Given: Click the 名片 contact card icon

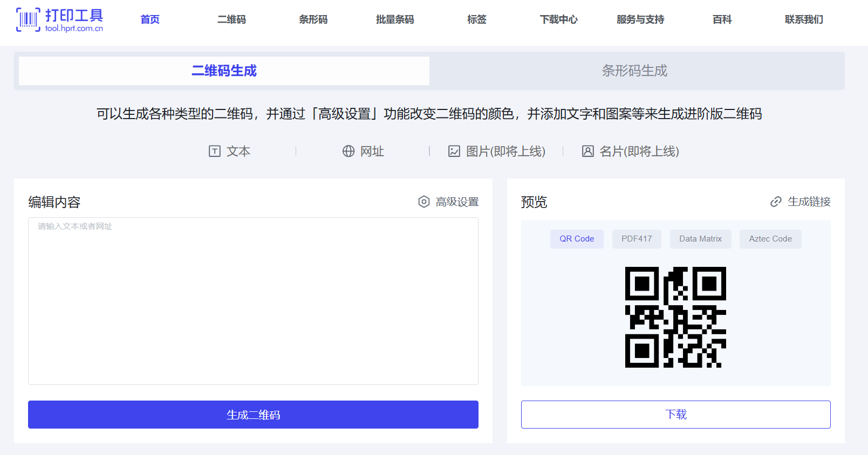Looking at the screenshot, I should click(588, 151).
